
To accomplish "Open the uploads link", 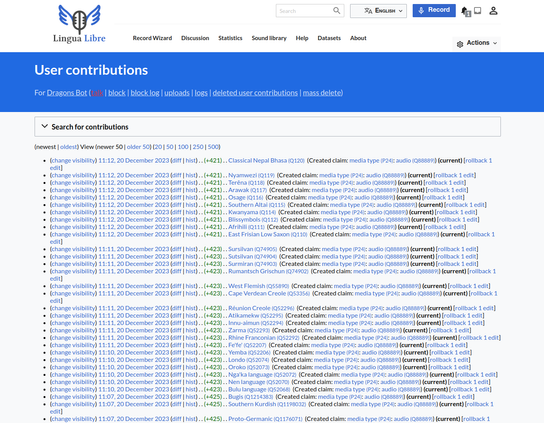I will click(x=177, y=93).
